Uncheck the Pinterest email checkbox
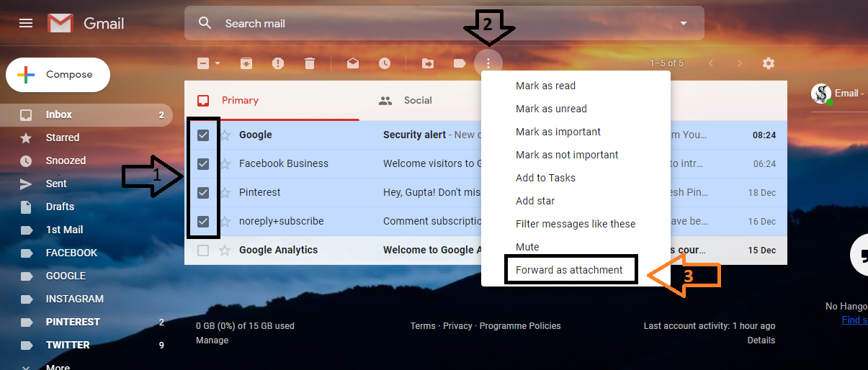This screenshot has height=370, width=868. 203,192
